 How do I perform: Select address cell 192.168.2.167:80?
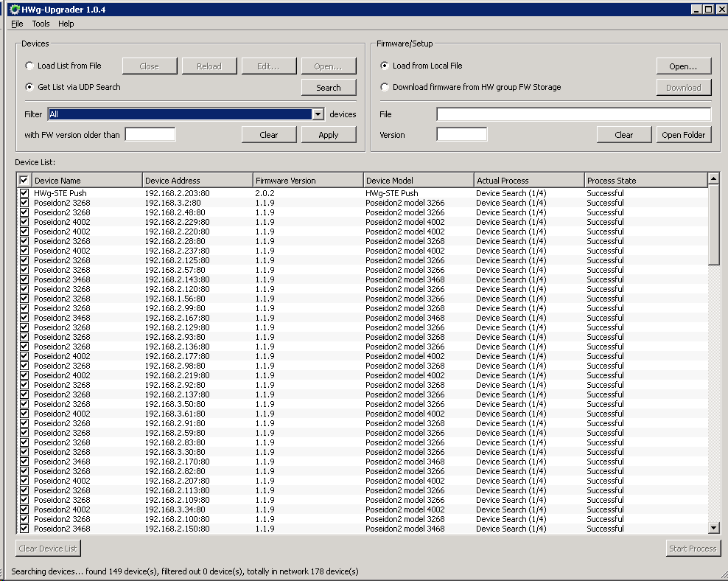pyautogui.click(x=177, y=318)
